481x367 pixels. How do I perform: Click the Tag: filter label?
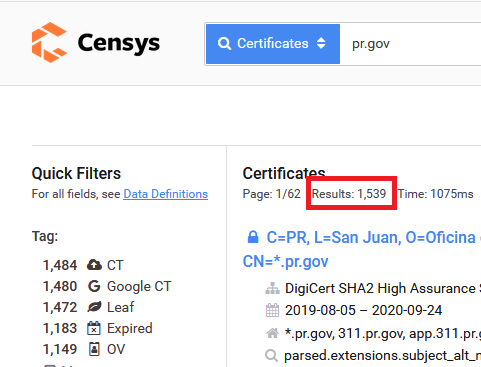[x=45, y=236]
